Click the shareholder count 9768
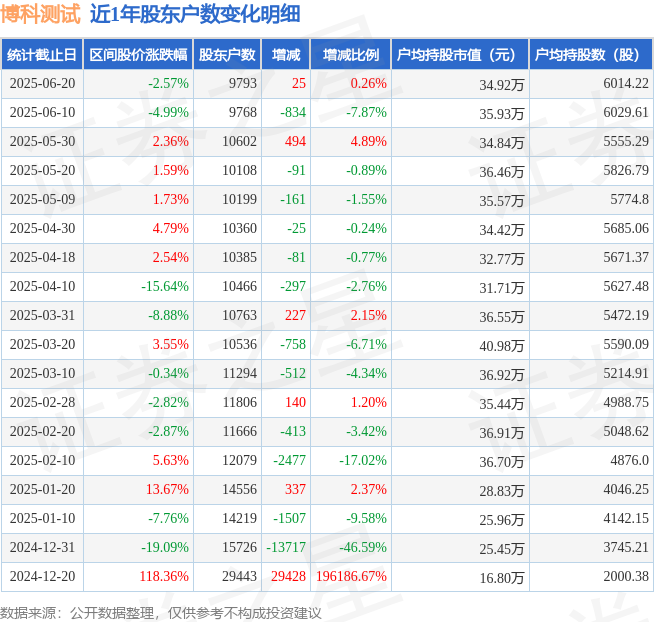This screenshot has height=622, width=654. point(243,112)
